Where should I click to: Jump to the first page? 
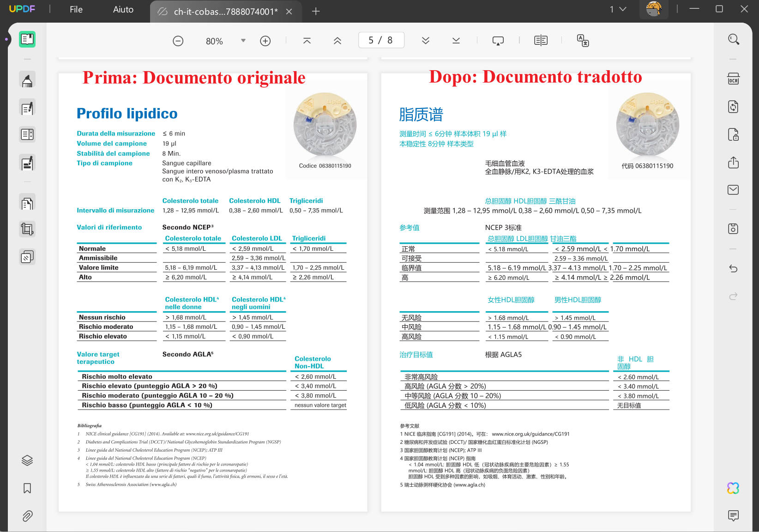(307, 41)
